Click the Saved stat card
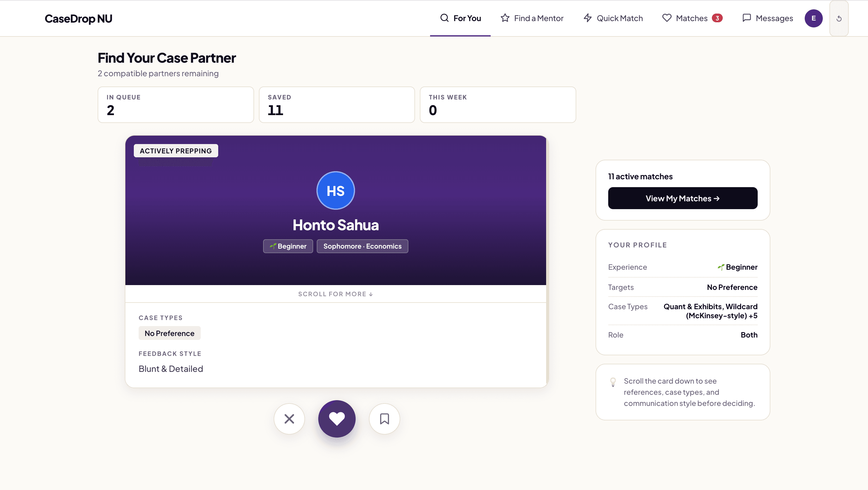The height and width of the screenshot is (490, 868). click(x=337, y=105)
